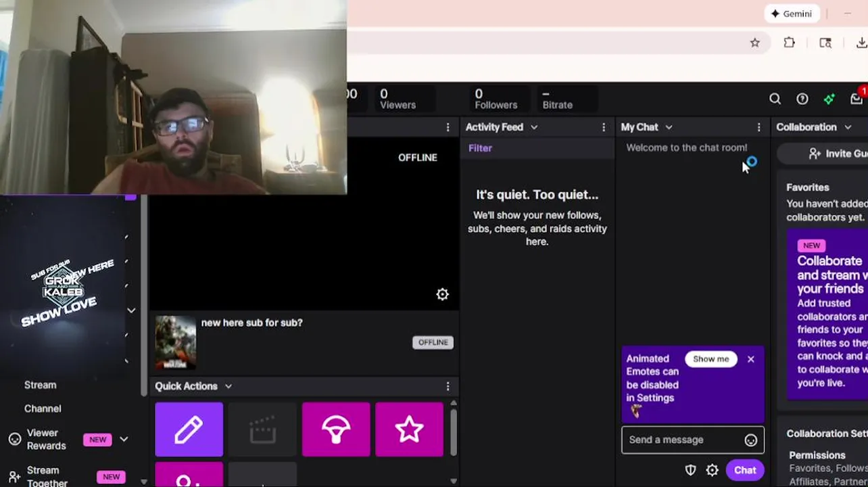Open browser extensions puzzle icon

pyautogui.click(x=789, y=43)
